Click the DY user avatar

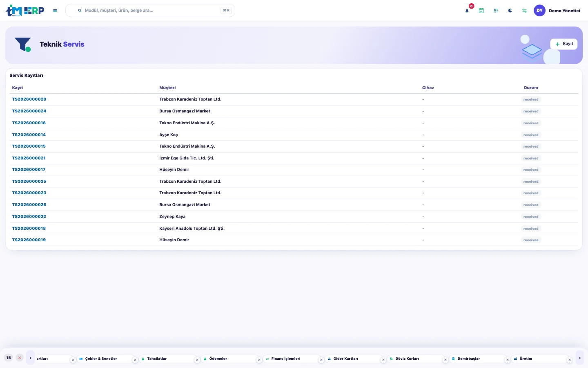(539, 11)
